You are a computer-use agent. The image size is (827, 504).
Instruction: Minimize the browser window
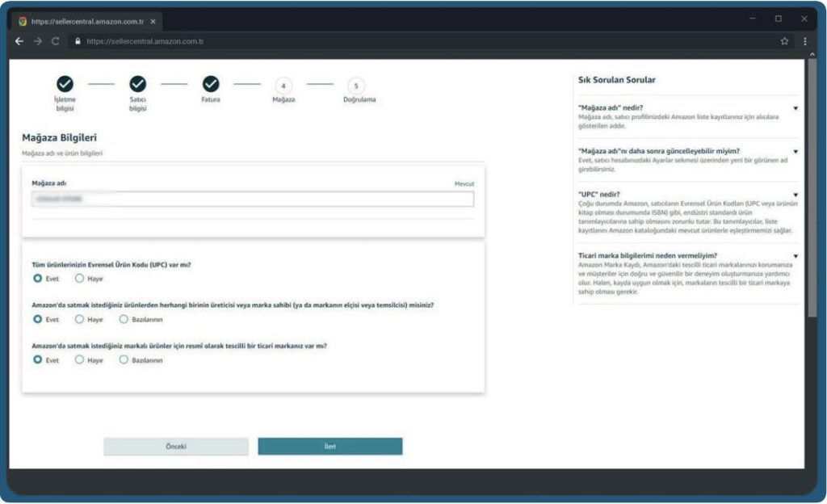[x=753, y=19]
